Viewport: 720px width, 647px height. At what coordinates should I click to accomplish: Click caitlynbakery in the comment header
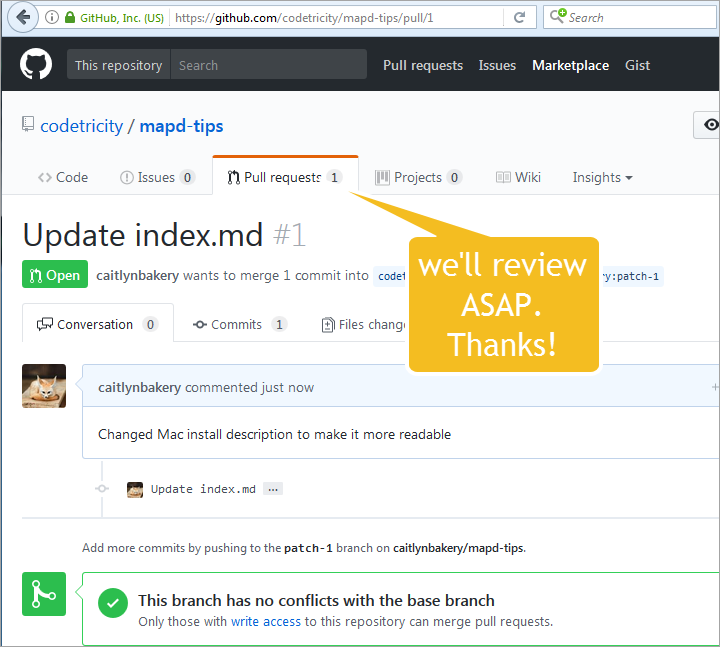pos(140,387)
